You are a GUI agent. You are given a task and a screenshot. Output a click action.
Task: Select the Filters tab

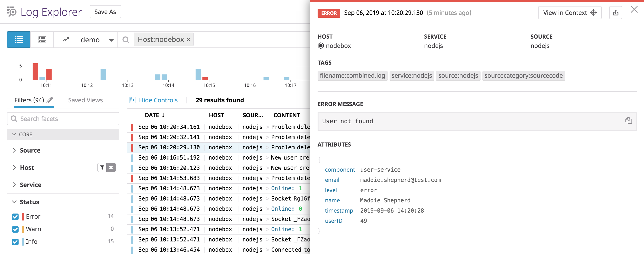[29, 100]
